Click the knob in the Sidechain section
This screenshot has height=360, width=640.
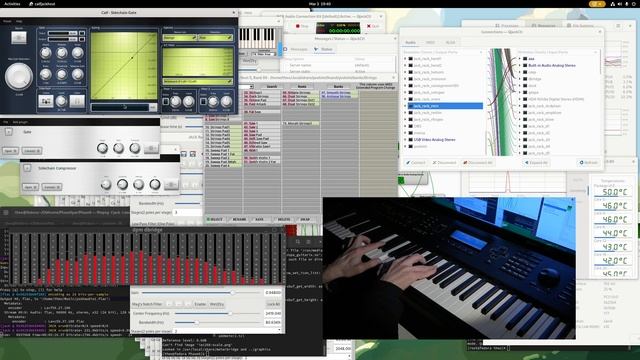(x=61, y=100)
